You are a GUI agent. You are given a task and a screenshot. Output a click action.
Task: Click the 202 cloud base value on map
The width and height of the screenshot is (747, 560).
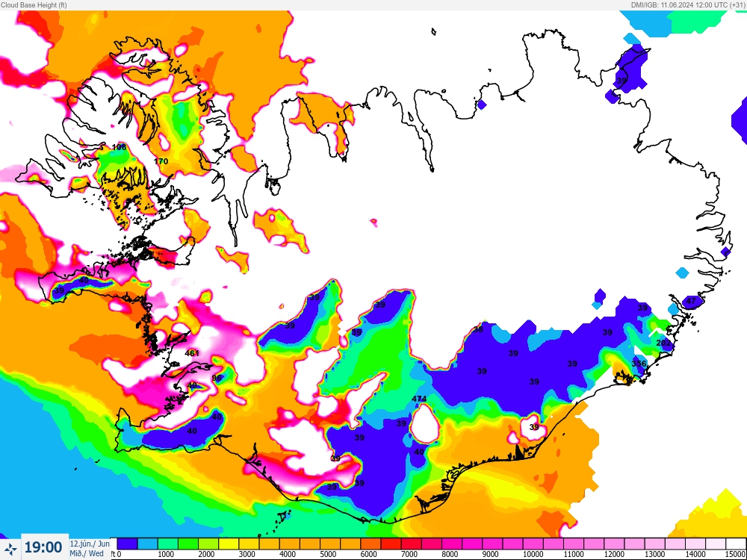663,343
